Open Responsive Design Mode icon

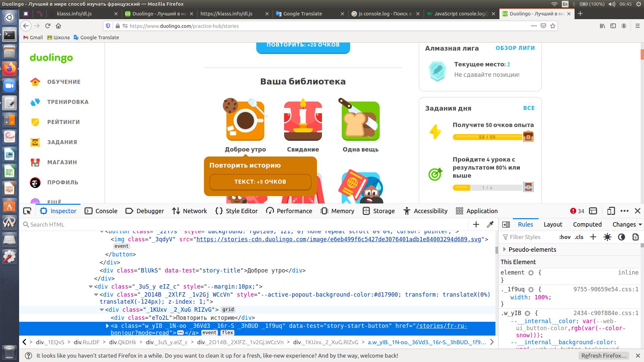[611, 211]
